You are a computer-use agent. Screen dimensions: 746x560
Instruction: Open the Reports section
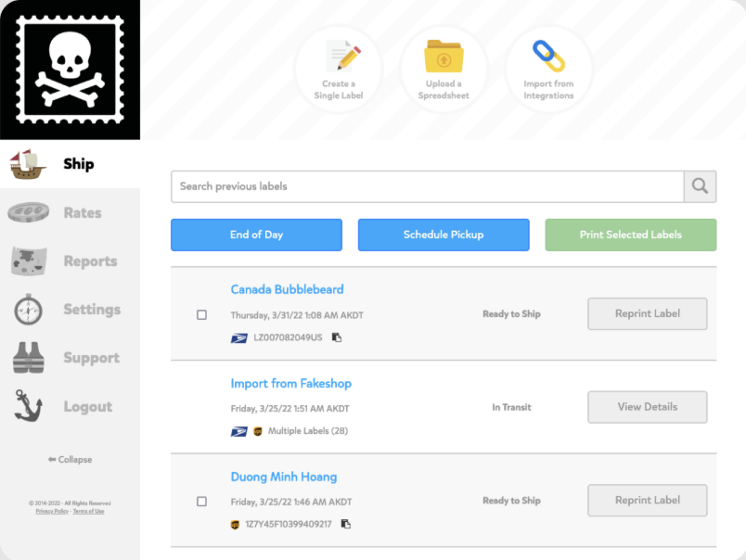[90, 261]
